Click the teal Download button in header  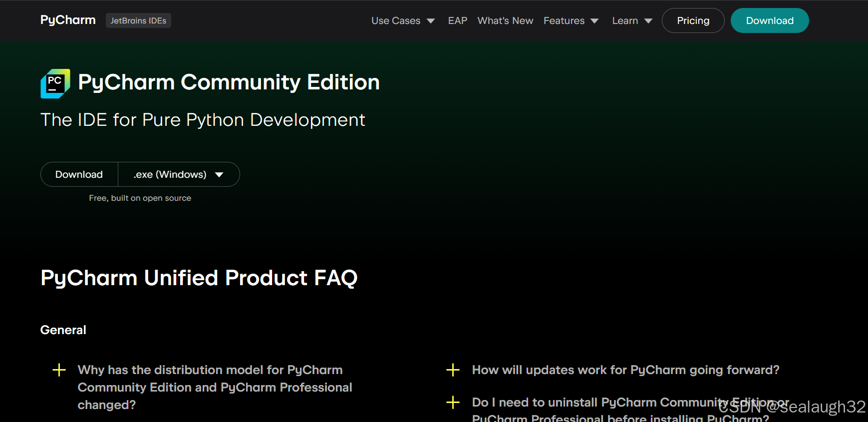tap(770, 20)
